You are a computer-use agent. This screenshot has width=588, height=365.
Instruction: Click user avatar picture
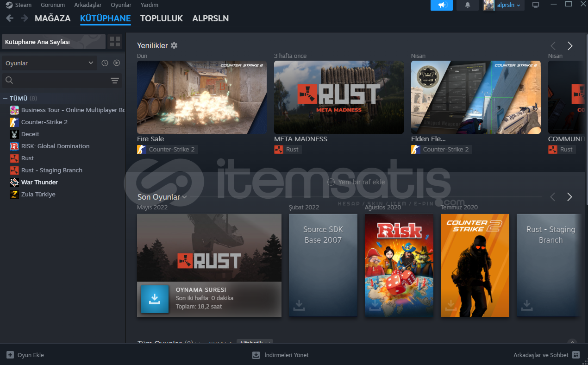[x=488, y=5]
